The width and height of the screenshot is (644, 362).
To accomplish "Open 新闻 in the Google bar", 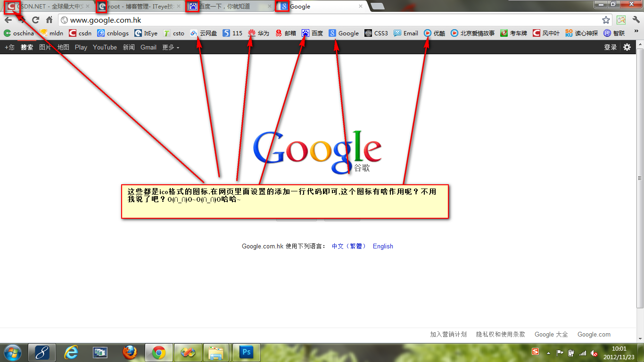I will [x=129, y=47].
